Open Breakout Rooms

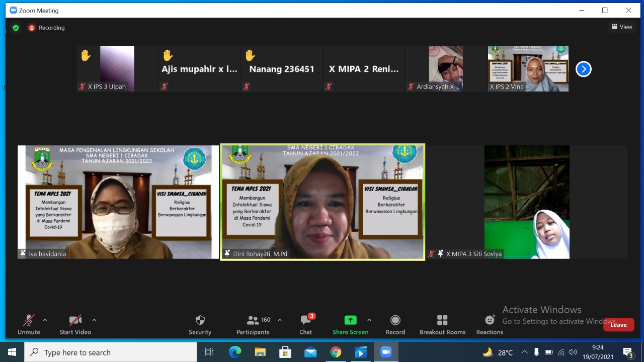(442, 324)
